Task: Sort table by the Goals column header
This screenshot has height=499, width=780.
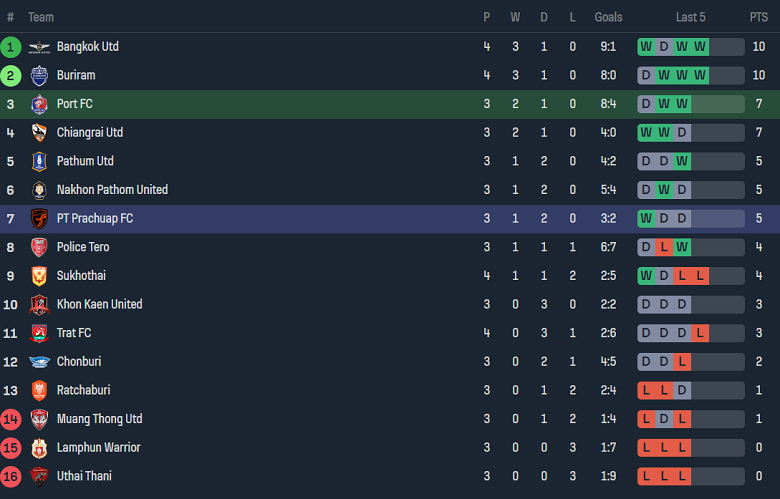Action: (x=608, y=17)
